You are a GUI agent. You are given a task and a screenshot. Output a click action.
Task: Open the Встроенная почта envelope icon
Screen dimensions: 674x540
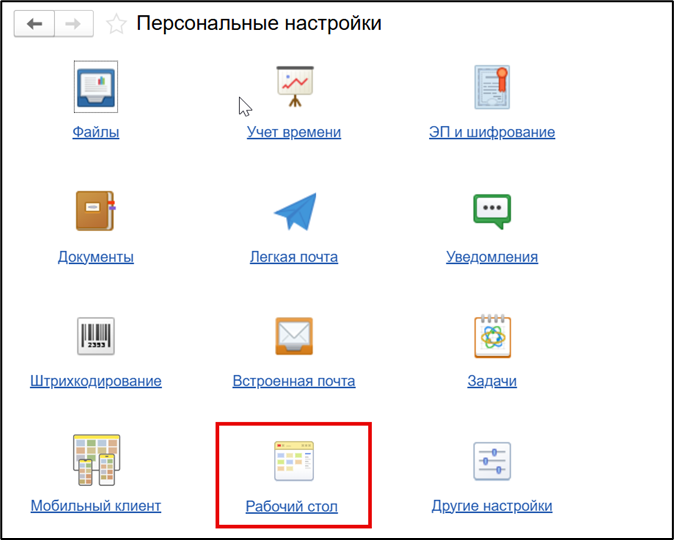click(x=294, y=336)
